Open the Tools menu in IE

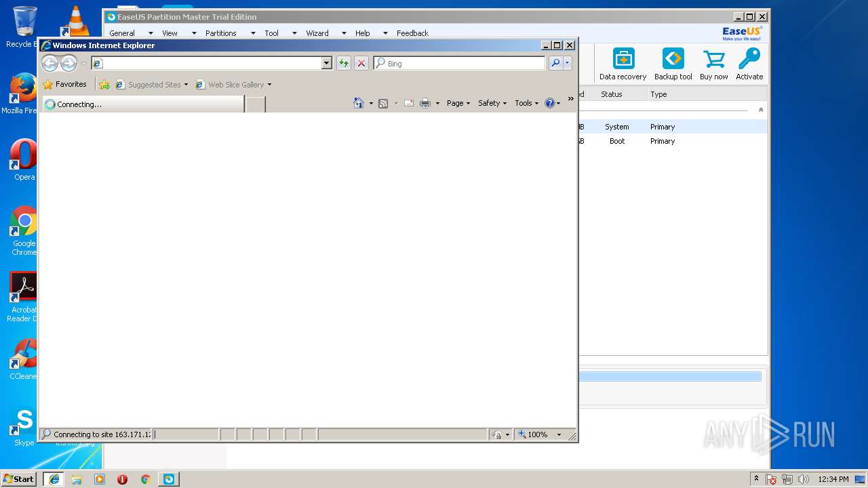click(526, 103)
